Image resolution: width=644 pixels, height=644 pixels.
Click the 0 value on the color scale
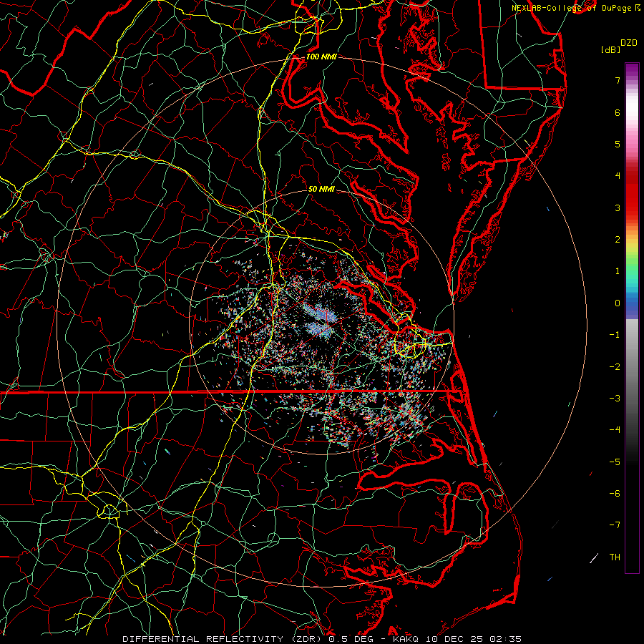[x=618, y=303]
